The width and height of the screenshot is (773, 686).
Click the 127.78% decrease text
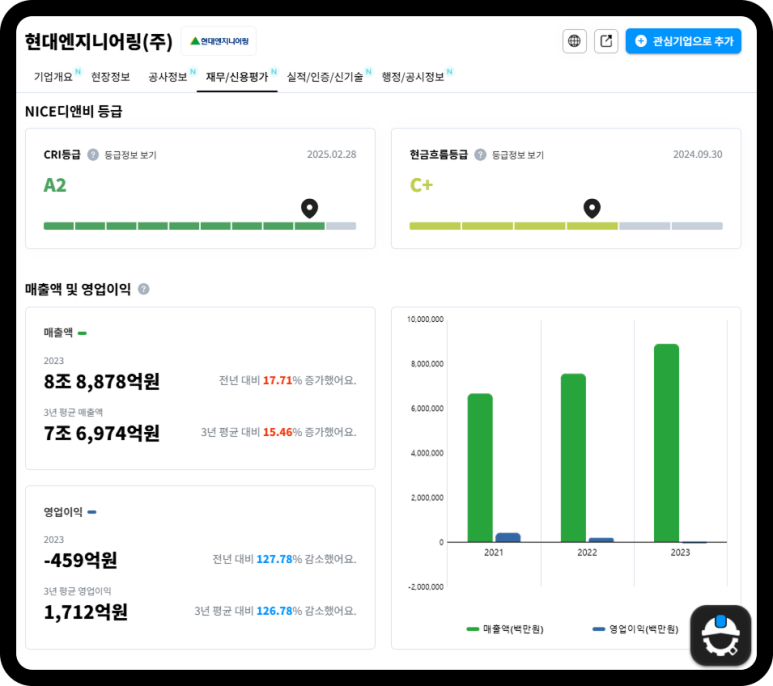[x=284, y=559]
